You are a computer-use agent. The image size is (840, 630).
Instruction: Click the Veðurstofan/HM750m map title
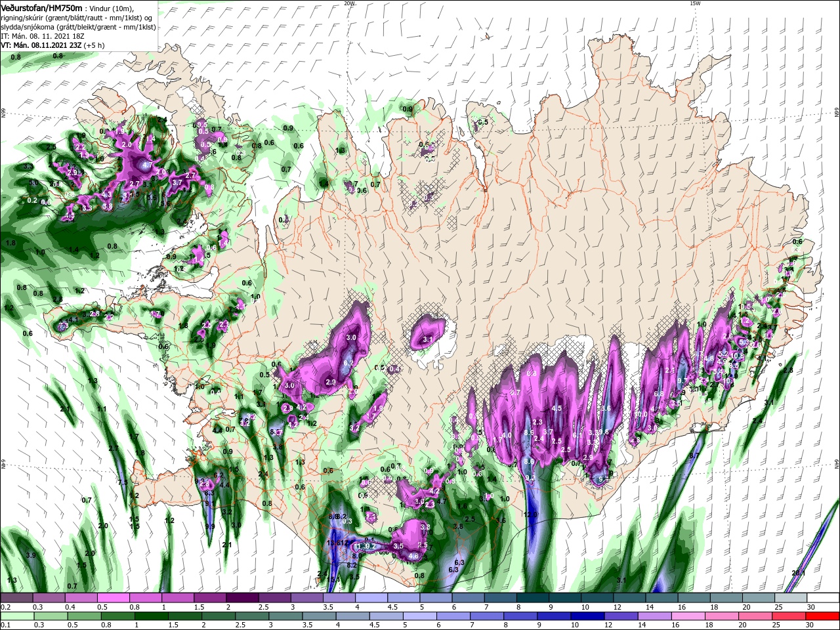(41, 7)
